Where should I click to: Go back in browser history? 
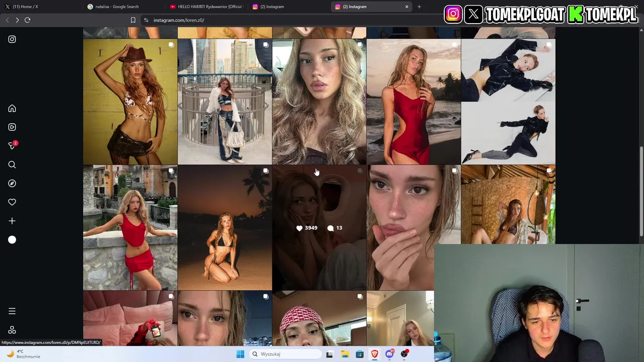click(x=7, y=20)
